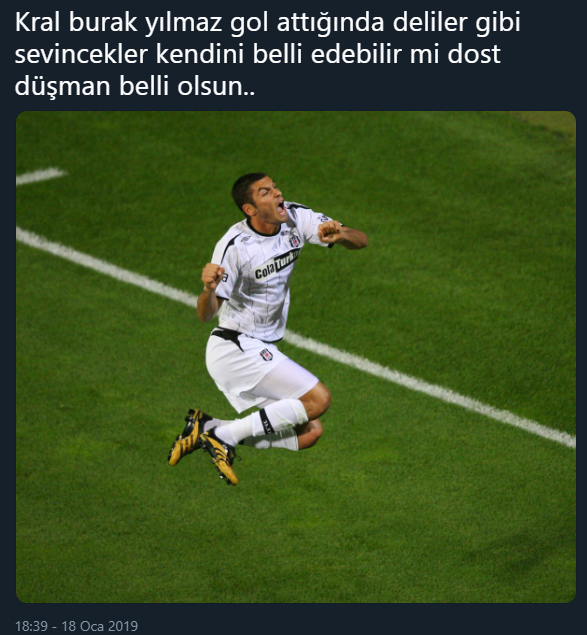The height and width of the screenshot is (635, 587).
Task: Click the word "düşman" in the tweet
Action: pyautogui.click(x=63, y=86)
